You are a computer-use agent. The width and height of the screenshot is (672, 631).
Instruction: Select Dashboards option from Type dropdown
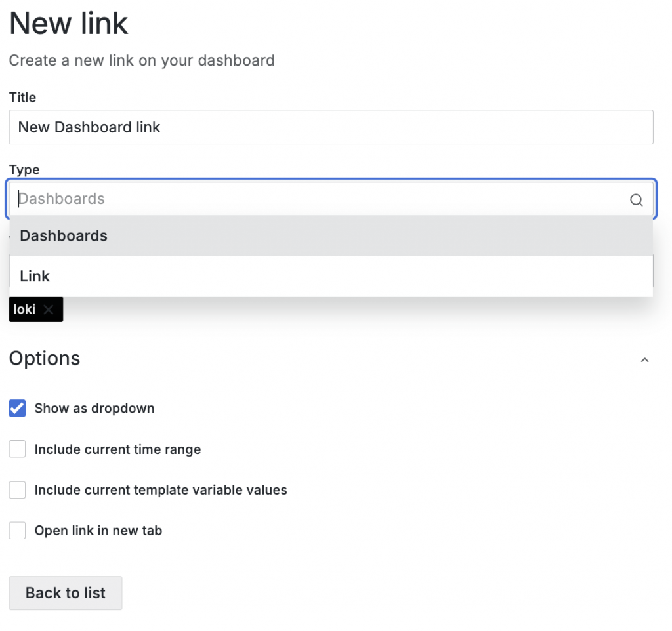64,236
